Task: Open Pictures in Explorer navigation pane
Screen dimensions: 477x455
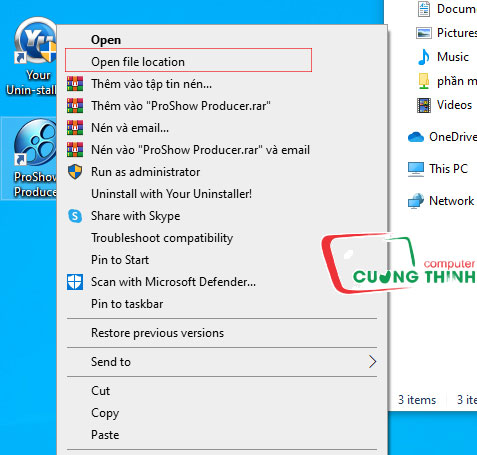Action: click(457, 33)
